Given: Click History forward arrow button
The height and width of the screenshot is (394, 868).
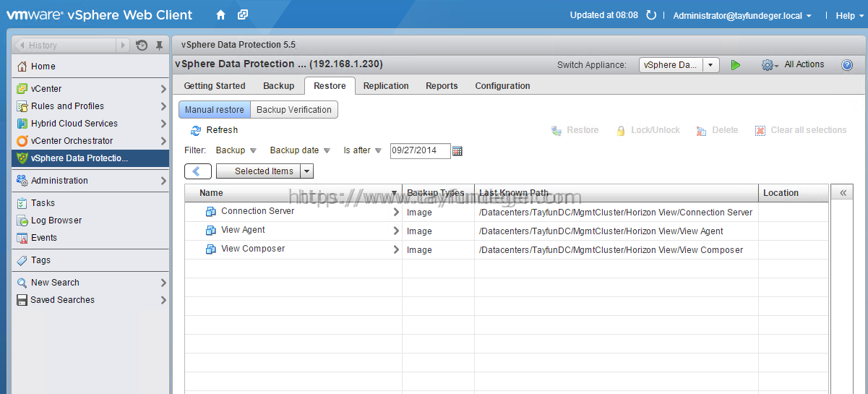Looking at the screenshot, I should (x=123, y=45).
